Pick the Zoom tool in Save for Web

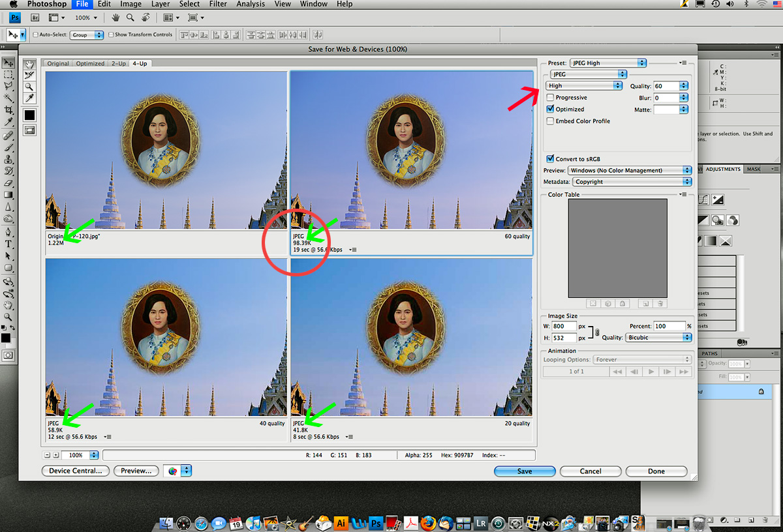[x=29, y=86]
